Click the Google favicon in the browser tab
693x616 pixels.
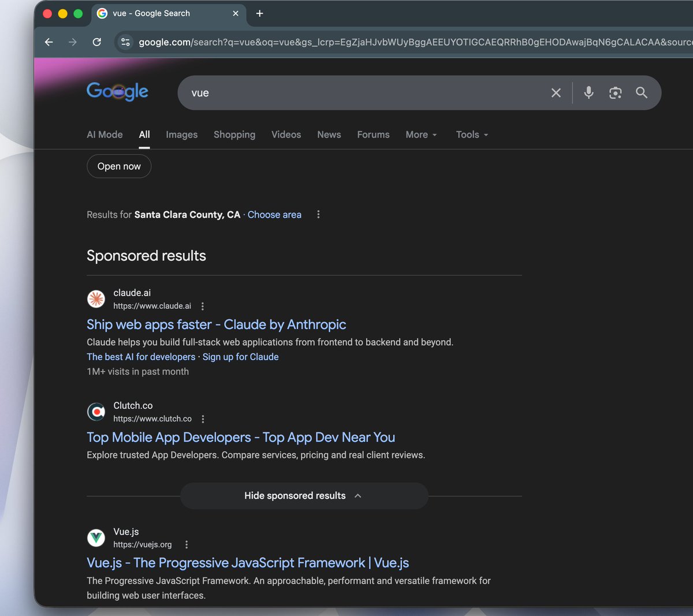pos(102,13)
